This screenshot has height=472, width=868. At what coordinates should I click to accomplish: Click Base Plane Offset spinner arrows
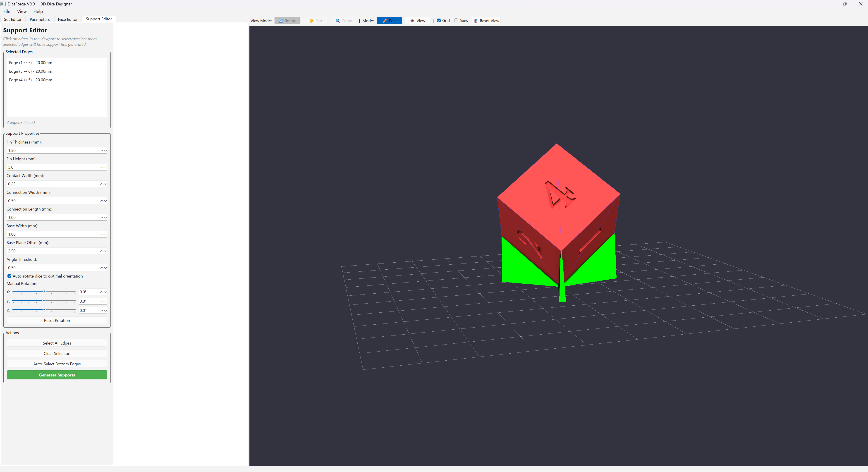tap(103, 251)
